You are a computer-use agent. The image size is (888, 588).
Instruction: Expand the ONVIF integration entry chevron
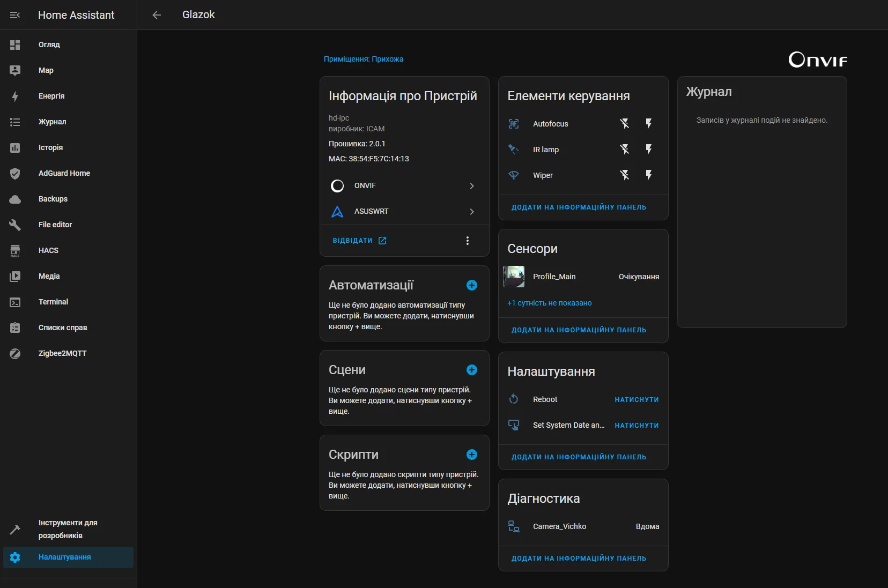point(472,186)
